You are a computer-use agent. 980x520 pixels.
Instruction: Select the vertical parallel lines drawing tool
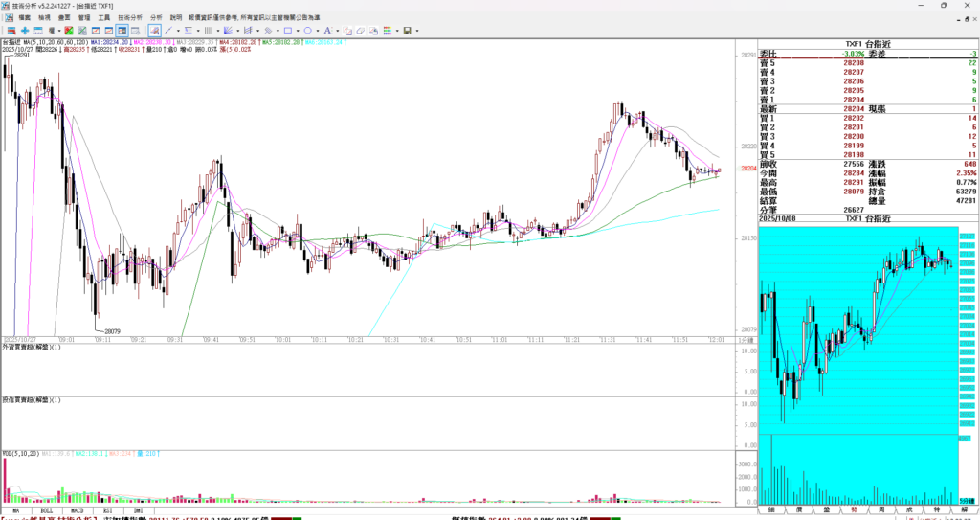(x=208, y=31)
